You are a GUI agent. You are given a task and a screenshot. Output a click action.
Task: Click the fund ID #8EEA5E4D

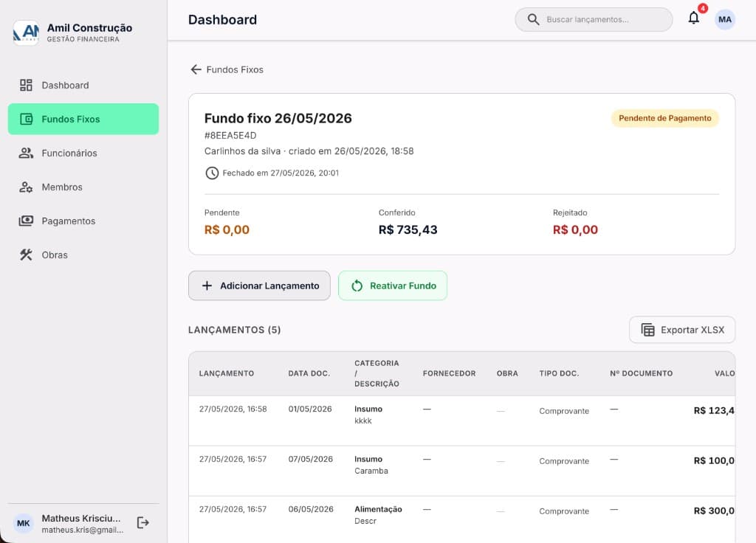230,136
